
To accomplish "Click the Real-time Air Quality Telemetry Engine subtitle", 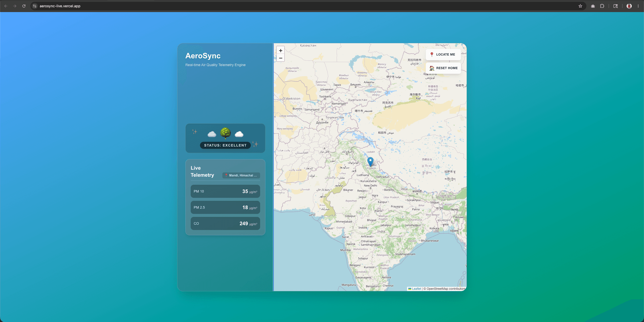I will tap(215, 65).
